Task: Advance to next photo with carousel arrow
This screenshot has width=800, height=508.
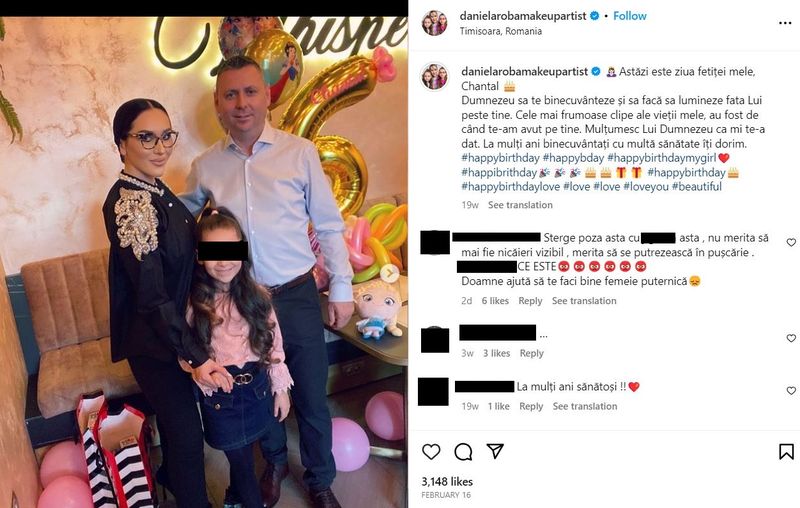Action: pyautogui.click(x=390, y=273)
